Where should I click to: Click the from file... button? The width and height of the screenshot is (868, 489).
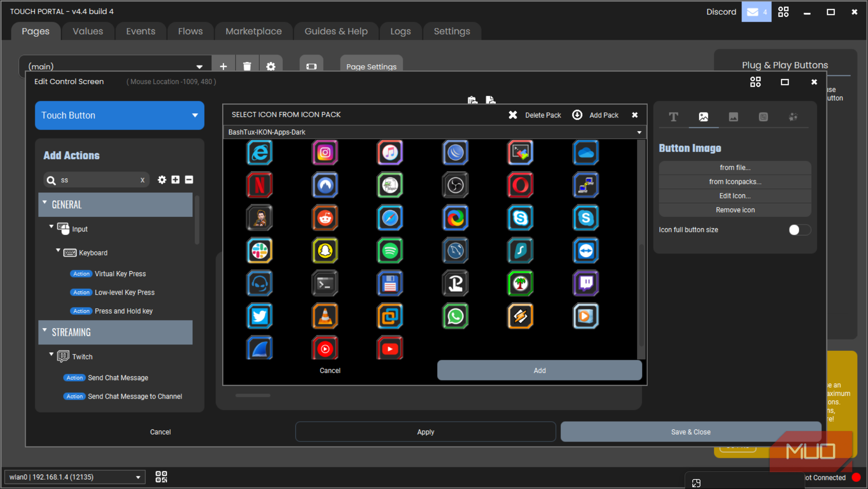(x=735, y=168)
